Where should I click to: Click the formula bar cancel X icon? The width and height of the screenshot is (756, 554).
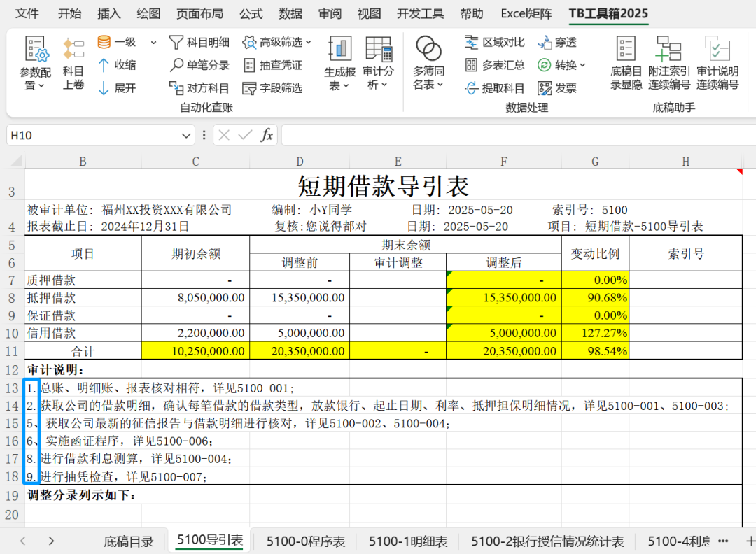pyautogui.click(x=224, y=136)
